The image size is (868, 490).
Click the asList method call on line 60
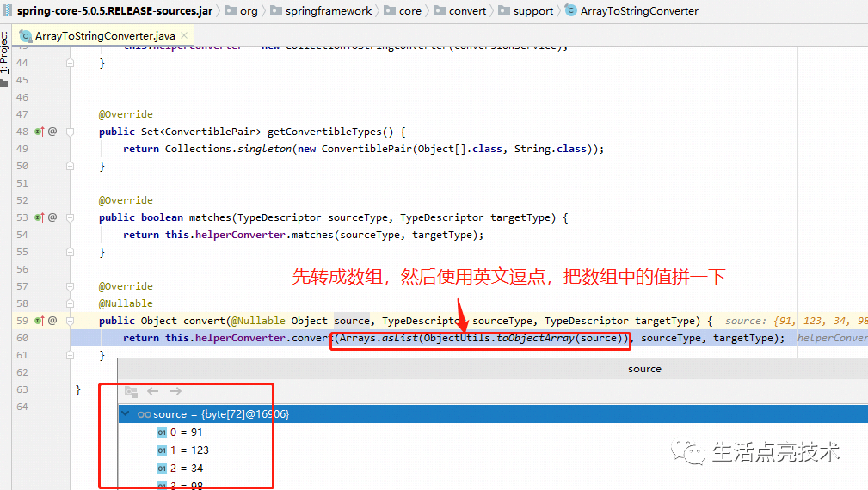point(400,338)
